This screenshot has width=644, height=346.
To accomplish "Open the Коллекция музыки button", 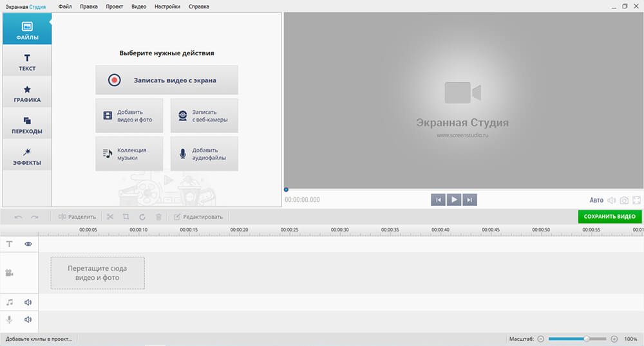I will [129, 154].
